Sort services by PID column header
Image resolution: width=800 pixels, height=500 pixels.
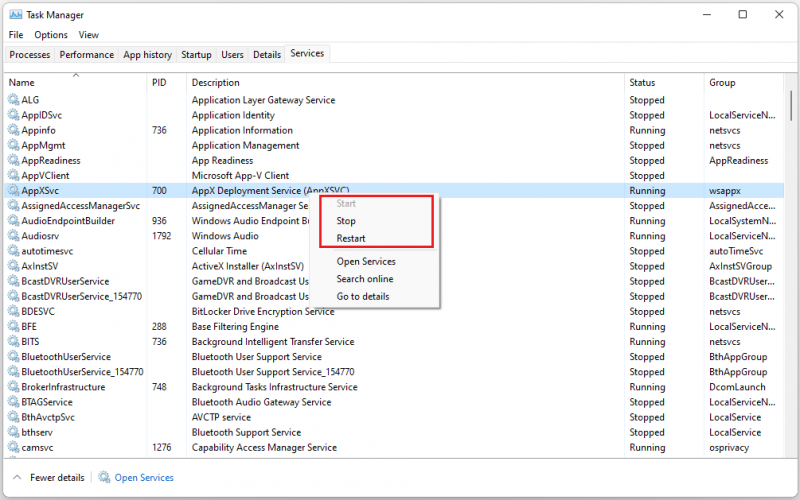(166, 82)
